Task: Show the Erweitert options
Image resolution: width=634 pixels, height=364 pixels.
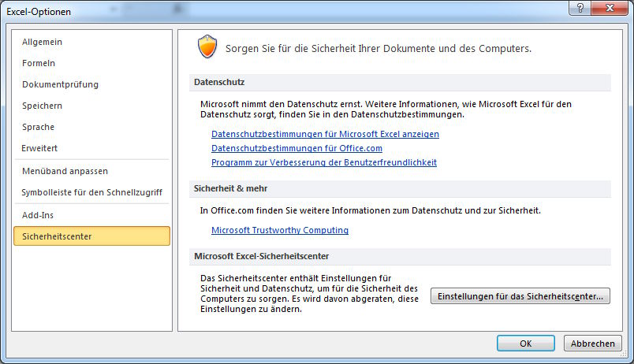Action: [39, 148]
